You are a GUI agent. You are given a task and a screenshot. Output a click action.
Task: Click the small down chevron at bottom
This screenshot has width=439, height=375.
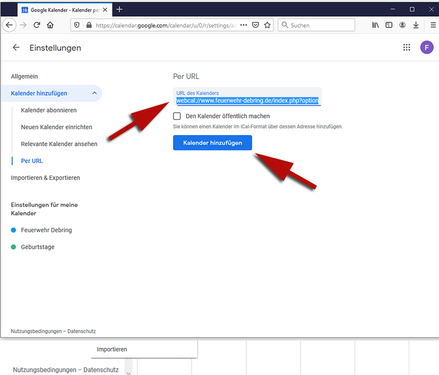click(128, 373)
